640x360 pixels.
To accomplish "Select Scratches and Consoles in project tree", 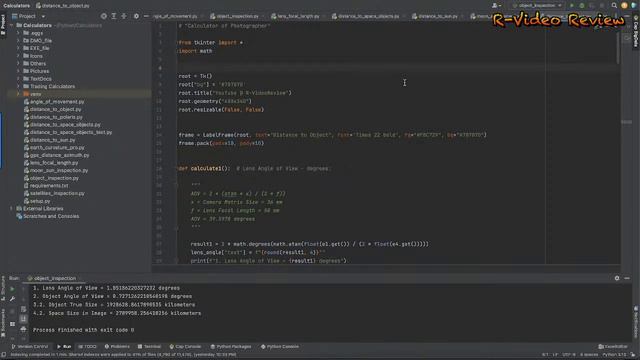I will pos(48,216).
